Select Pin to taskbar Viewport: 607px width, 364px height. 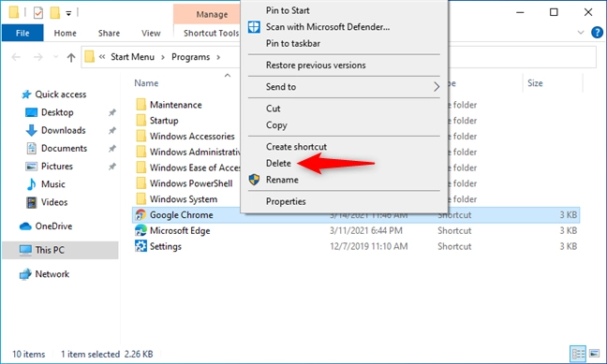coord(292,43)
